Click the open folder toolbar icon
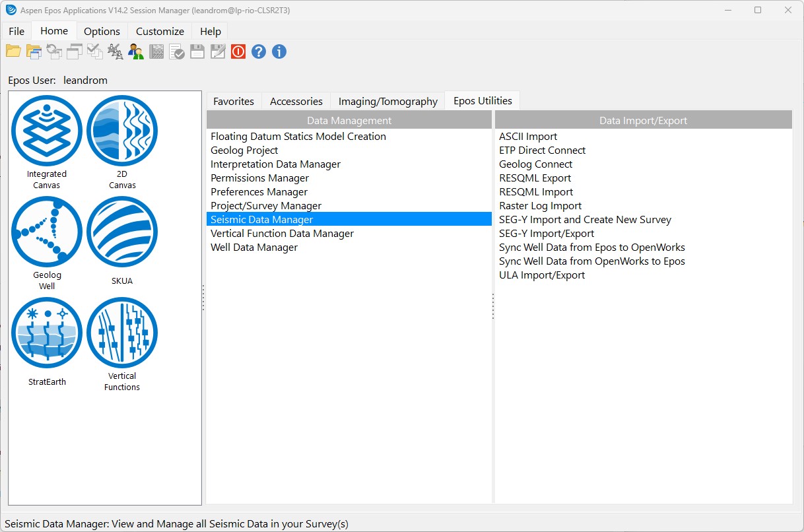The image size is (804, 532). coord(13,51)
